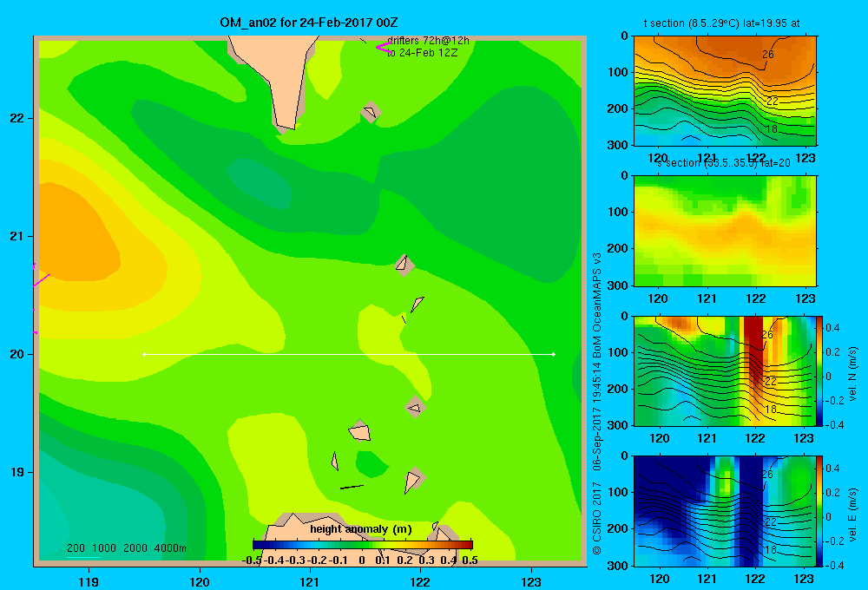Click longitude label '121' on main map axis
The height and width of the screenshot is (590, 868).
pos(310,581)
